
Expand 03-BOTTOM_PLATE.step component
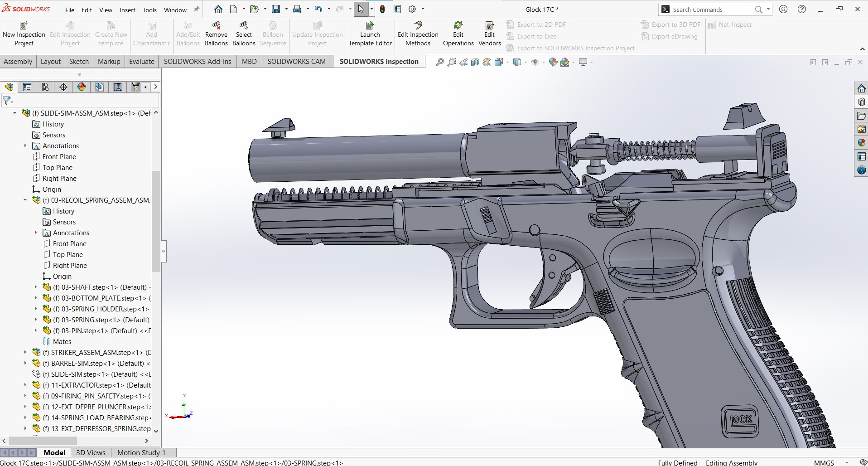click(x=36, y=298)
